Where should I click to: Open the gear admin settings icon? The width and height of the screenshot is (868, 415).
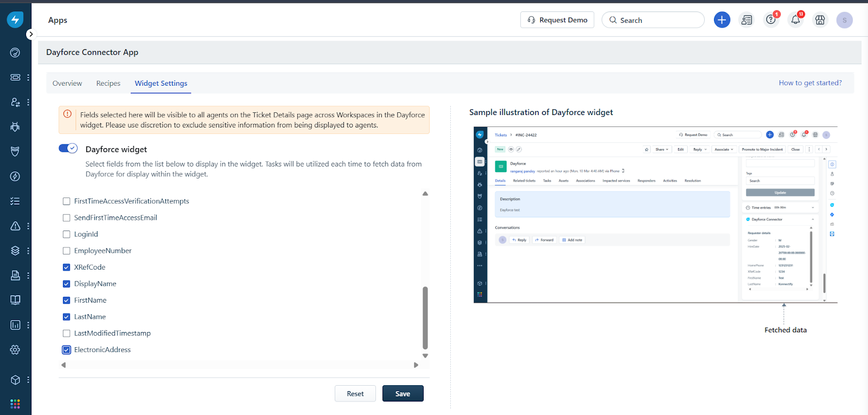pos(15,350)
